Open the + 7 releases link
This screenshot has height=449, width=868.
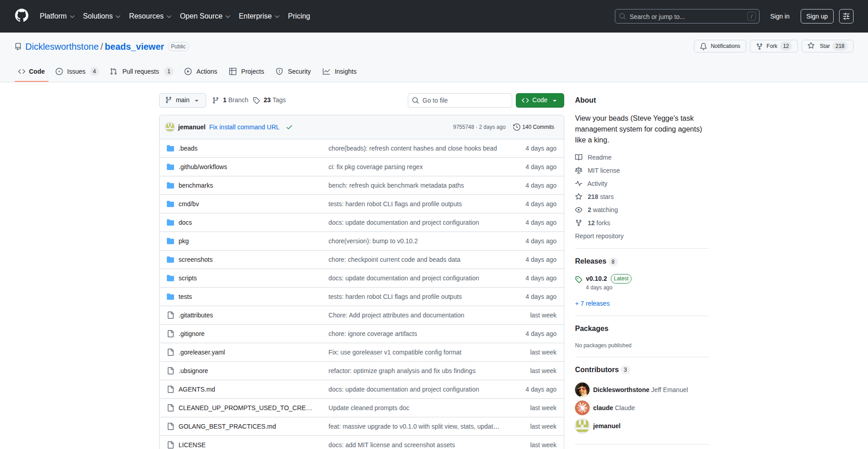(592, 303)
